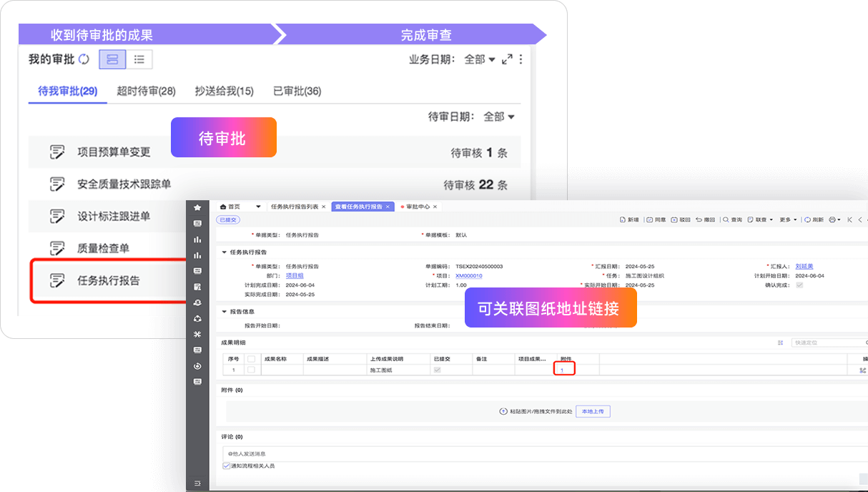Viewport: 868px width, 492px height.
Task: Tick the row 1 checkbox in 成果明细 table
Action: 251,370
